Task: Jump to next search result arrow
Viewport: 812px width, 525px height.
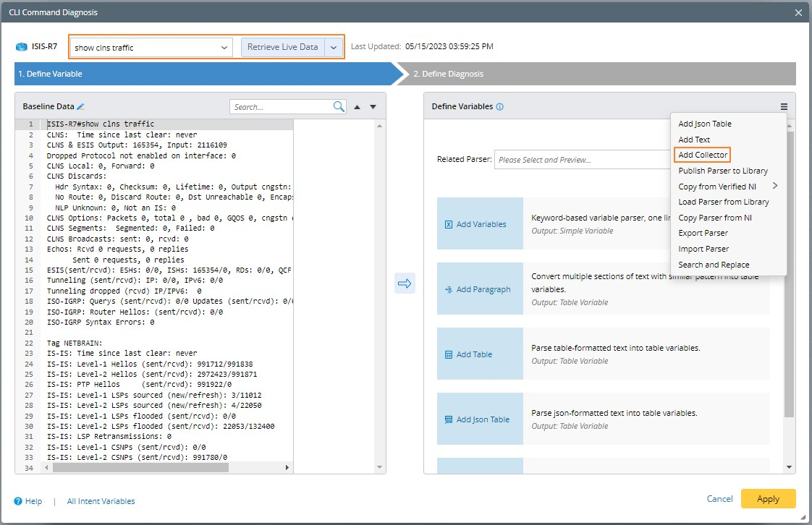Action: click(373, 107)
